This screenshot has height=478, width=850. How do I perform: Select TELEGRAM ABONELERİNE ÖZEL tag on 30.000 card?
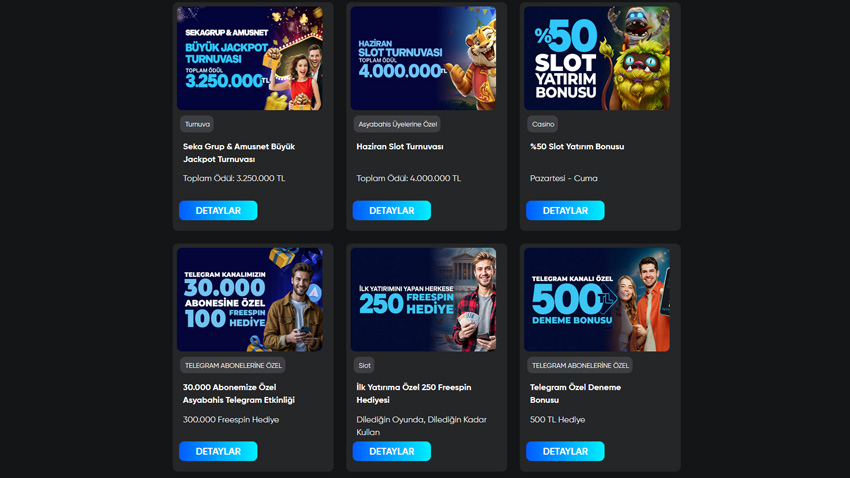coord(233,365)
